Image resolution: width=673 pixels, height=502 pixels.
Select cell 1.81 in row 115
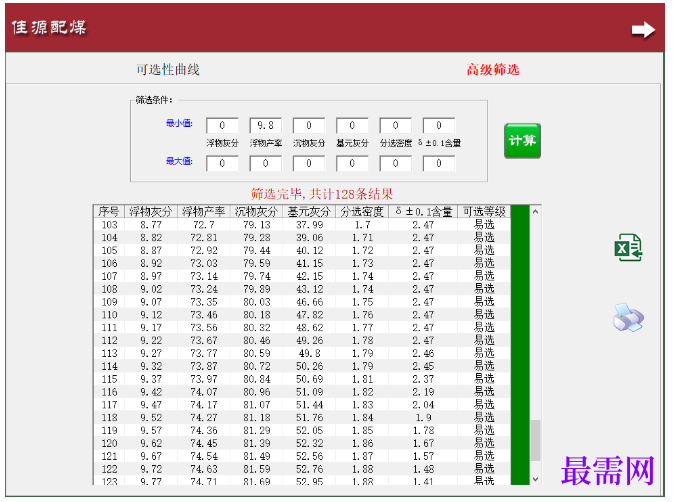point(362,379)
